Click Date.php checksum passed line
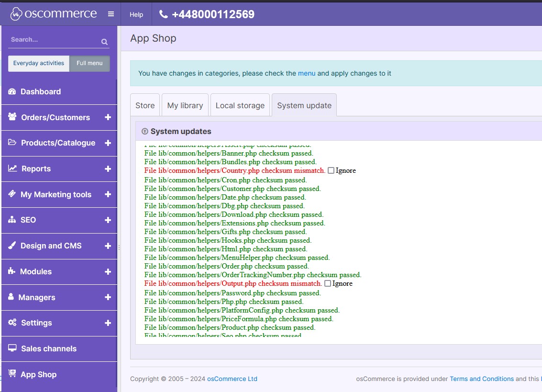 pos(225,198)
